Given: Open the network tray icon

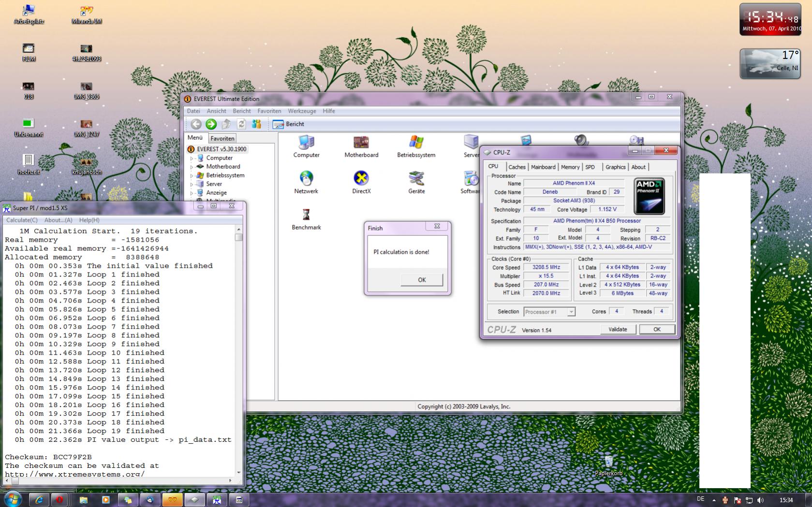Looking at the screenshot, I should point(749,500).
